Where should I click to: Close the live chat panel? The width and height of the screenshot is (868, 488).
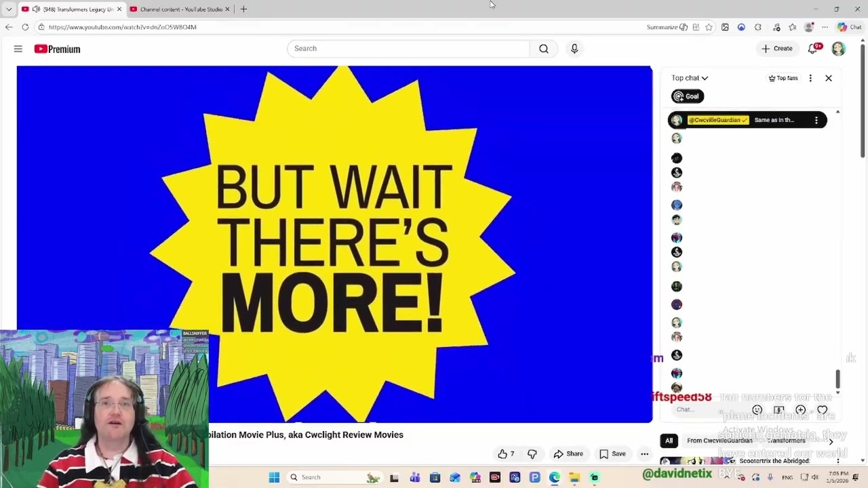click(x=829, y=78)
